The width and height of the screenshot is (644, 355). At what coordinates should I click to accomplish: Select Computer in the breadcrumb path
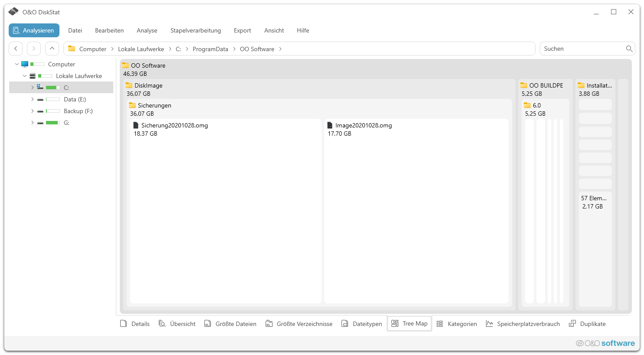click(x=93, y=49)
